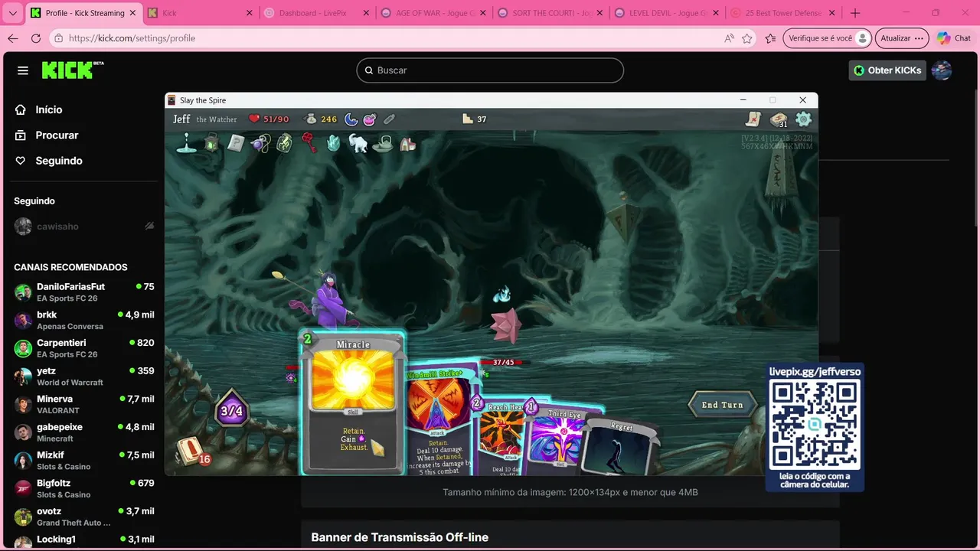
Task: Click the Verifique se é você profile pill
Action: click(828, 38)
